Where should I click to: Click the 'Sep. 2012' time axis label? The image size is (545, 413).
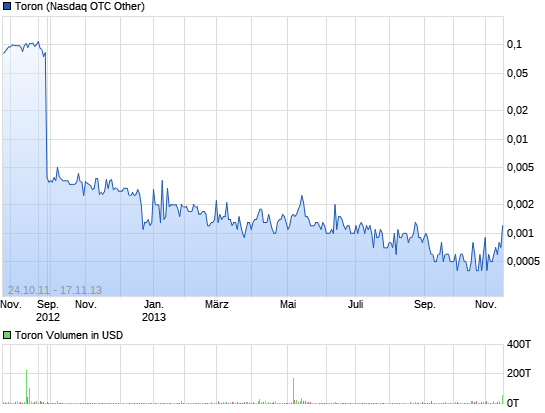(48, 311)
